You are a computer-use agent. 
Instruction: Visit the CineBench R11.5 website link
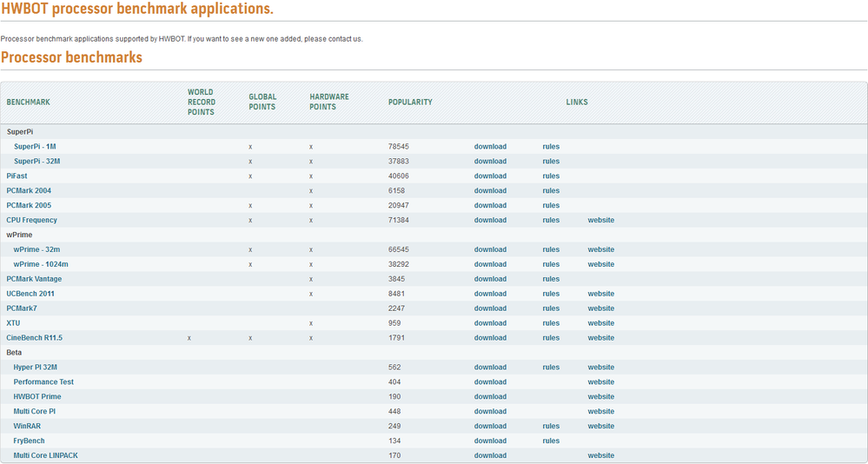600,338
